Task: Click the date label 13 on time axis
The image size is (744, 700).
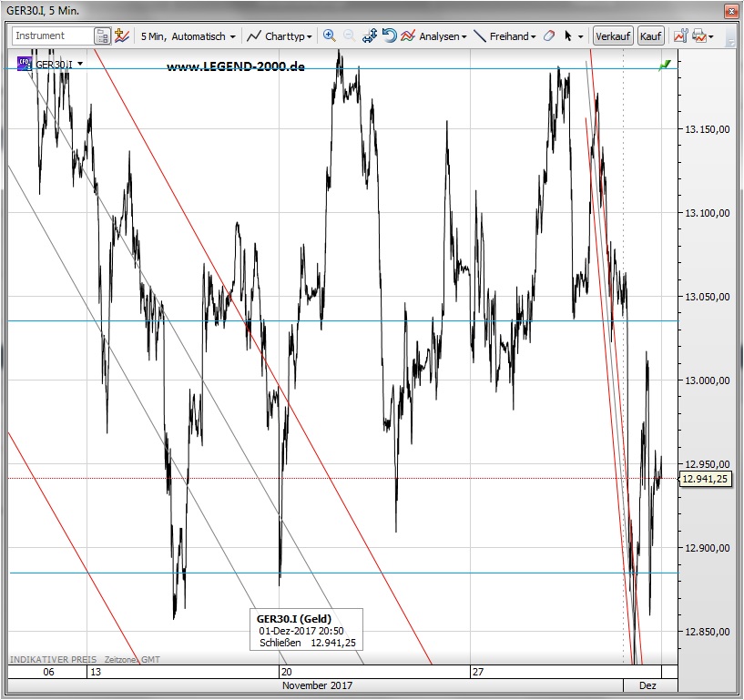Action: (96, 672)
